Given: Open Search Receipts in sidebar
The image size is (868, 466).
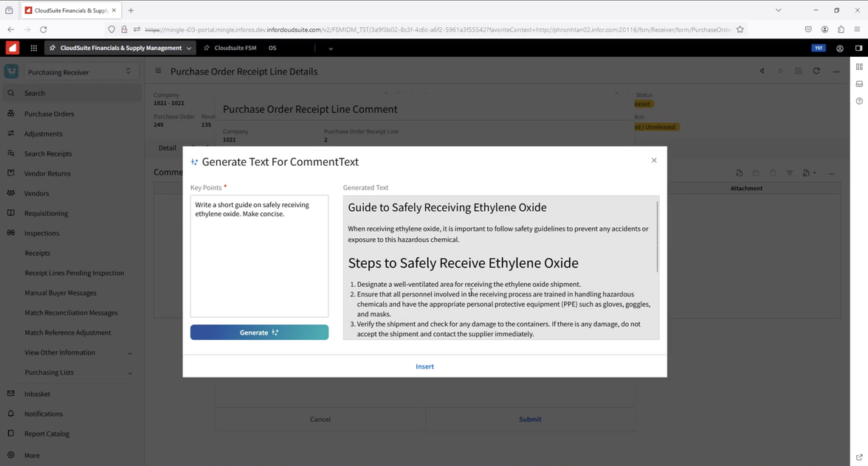Looking at the screenshot, I should click(x=47, y=153).
